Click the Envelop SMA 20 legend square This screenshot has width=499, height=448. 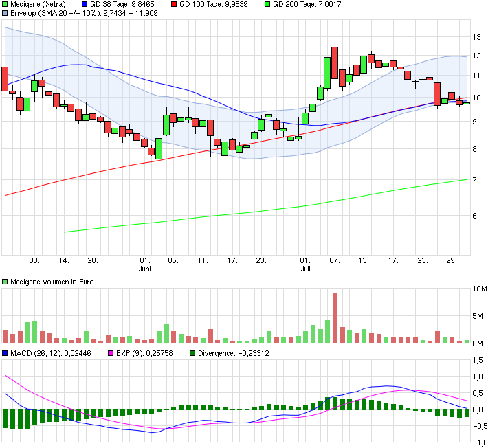(x=5, y=13)
